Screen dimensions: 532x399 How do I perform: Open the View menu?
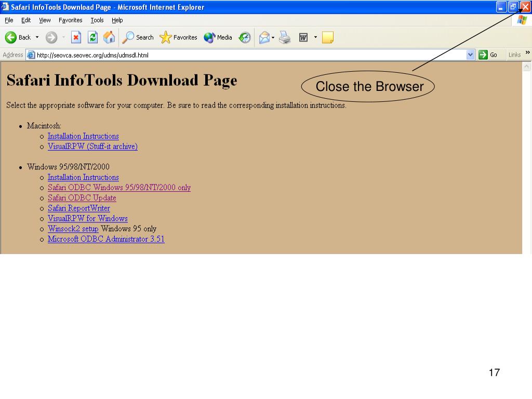coord(45,20)
